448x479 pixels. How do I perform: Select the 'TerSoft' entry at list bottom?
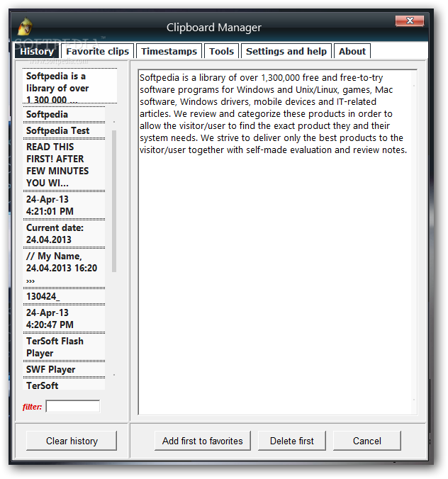tap(64, 385)
